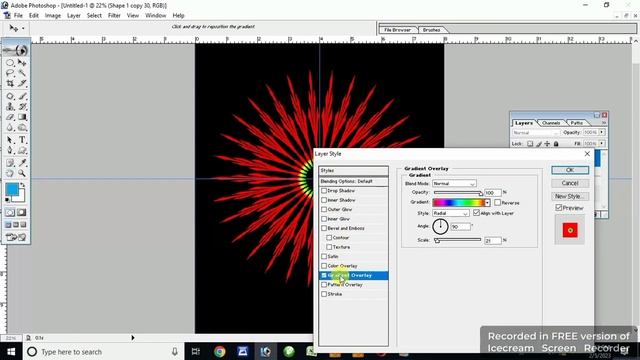Click lock transparent pixels icon in Layers
The image size is (640, 360).
click(530, 144)
